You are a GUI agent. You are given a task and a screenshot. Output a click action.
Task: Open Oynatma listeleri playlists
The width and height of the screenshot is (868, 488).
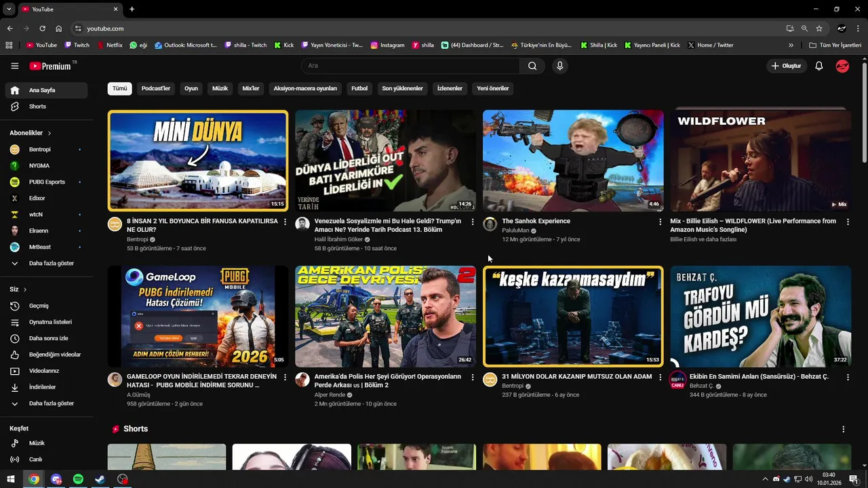(x=46, y=322)
